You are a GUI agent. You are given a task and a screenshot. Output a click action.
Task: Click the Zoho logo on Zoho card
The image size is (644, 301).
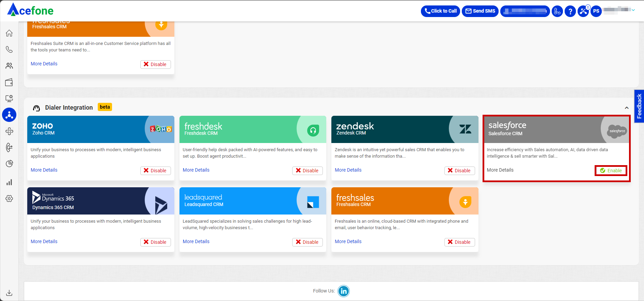(161, 129)
